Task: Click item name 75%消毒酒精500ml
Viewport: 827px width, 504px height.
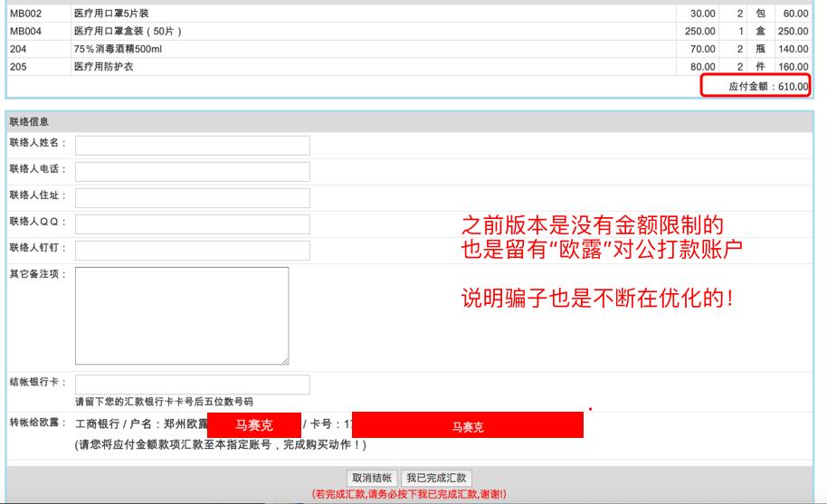Action: [x=118, y=49]
